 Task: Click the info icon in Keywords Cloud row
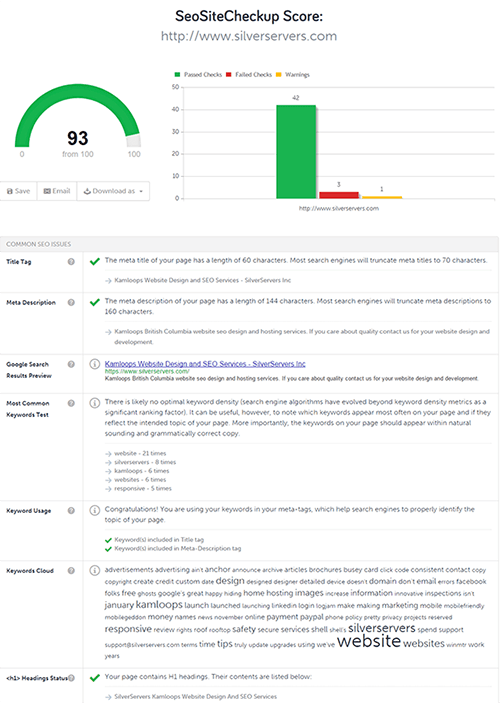(94, 570)
